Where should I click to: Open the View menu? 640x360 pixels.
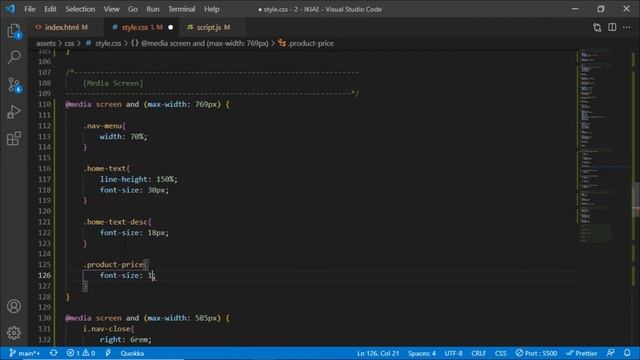[x=111, y=9]
